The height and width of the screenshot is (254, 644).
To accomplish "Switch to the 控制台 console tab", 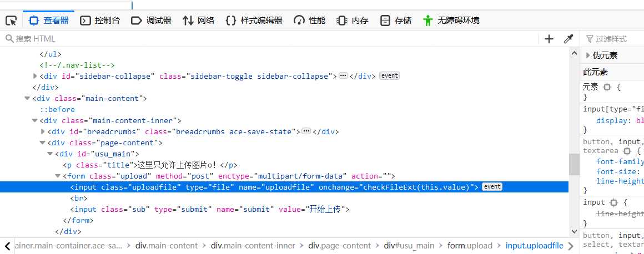I will click(x=100, y=21).
